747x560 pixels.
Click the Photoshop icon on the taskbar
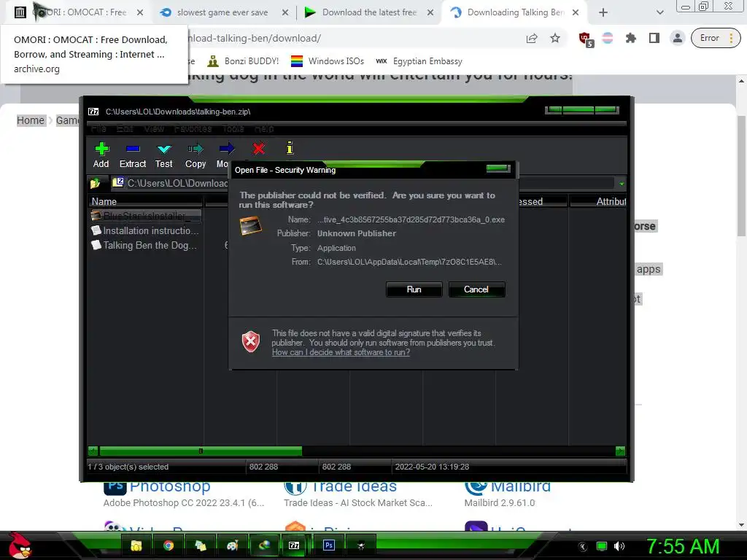pos(329,545)
